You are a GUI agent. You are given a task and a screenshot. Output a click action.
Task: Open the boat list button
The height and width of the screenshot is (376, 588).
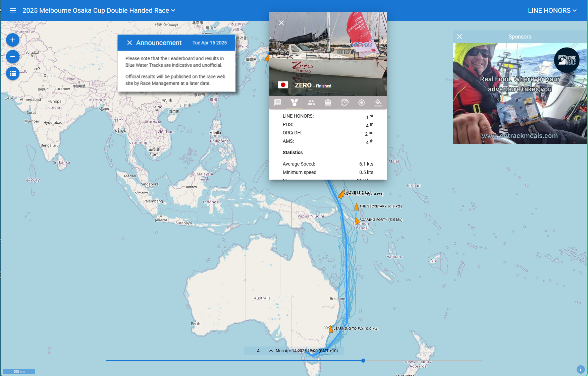[x=13, y=73]
